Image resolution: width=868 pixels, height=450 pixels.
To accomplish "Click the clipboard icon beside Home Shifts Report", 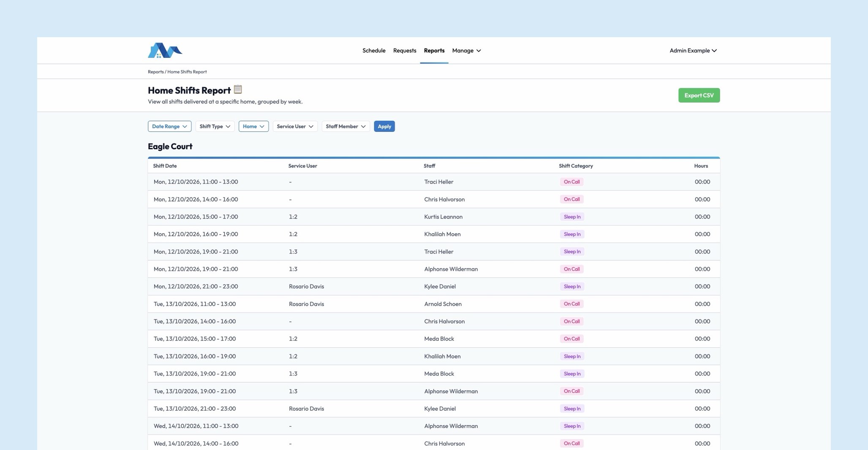I will (238, 89).
